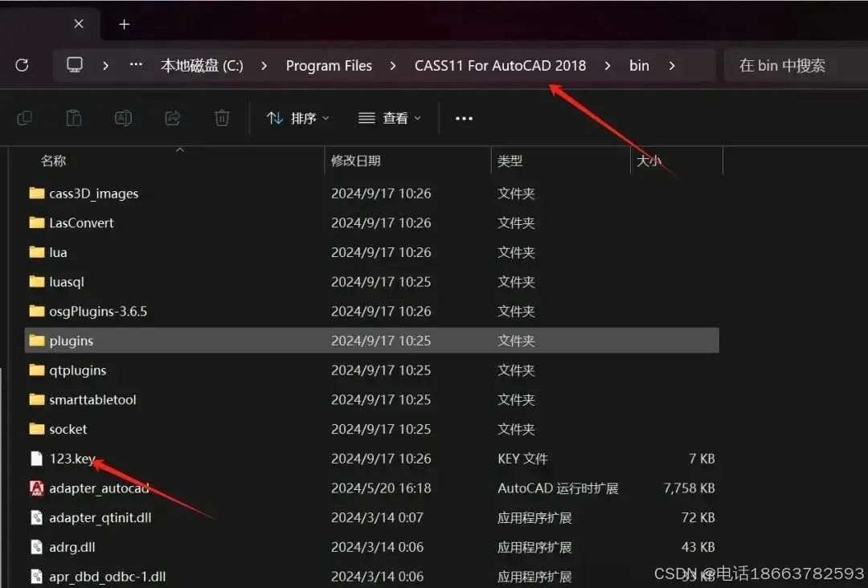Open the three-dot more options menu in toolbar

point(464,118)
